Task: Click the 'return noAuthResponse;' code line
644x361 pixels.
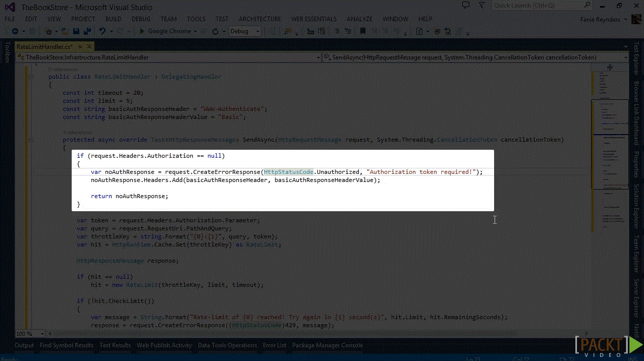Action: coord(130,196)
